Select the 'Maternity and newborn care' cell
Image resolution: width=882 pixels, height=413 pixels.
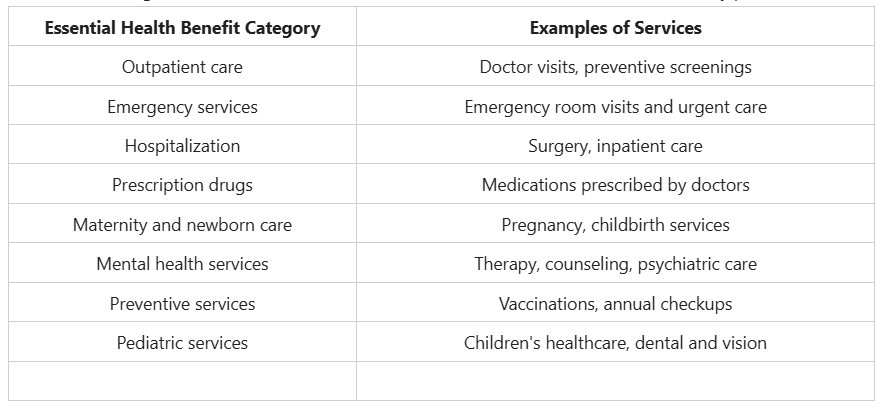pyautogui.click(x=182, y=225)
